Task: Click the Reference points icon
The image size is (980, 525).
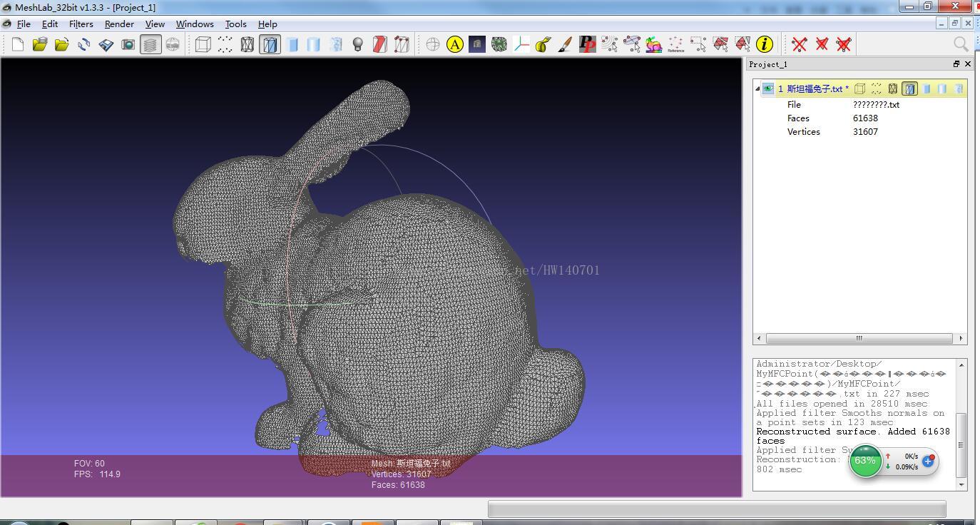Action: coord(676,44)
